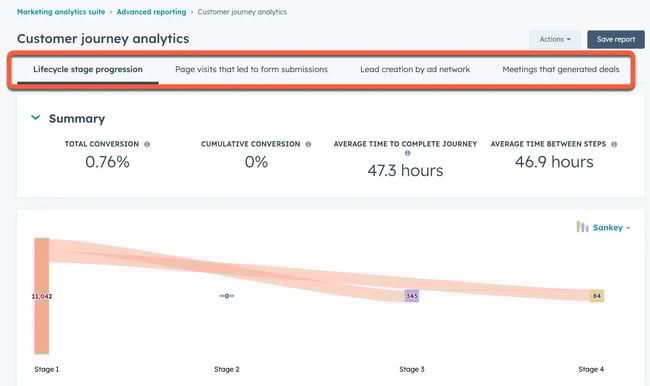
Task: Select the Stage 3 node labeled 345
Action: point(412,296)
